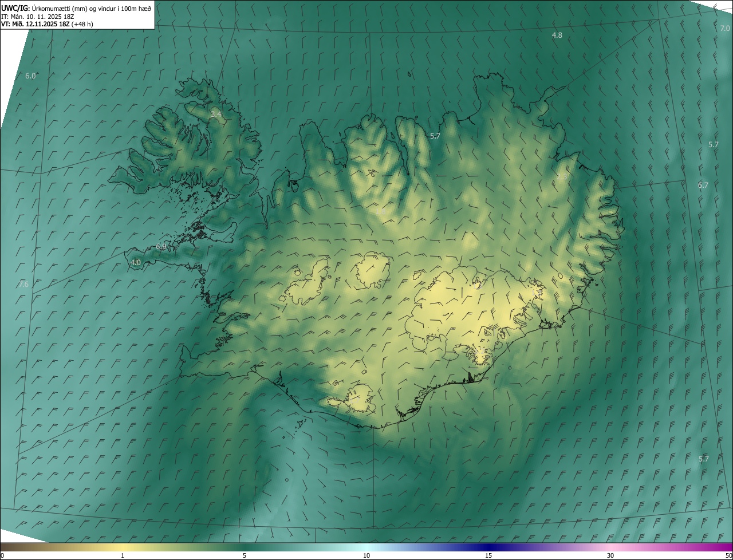This screenshot has width=733, height=560.
Task: Pick the 3.4 value label on the map
Action: point(215,115)
